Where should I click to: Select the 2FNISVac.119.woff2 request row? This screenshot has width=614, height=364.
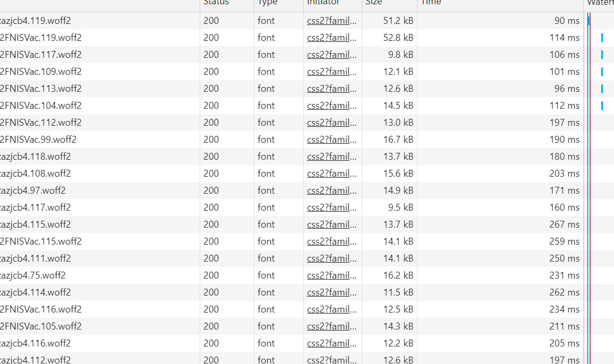coord(41,38)
